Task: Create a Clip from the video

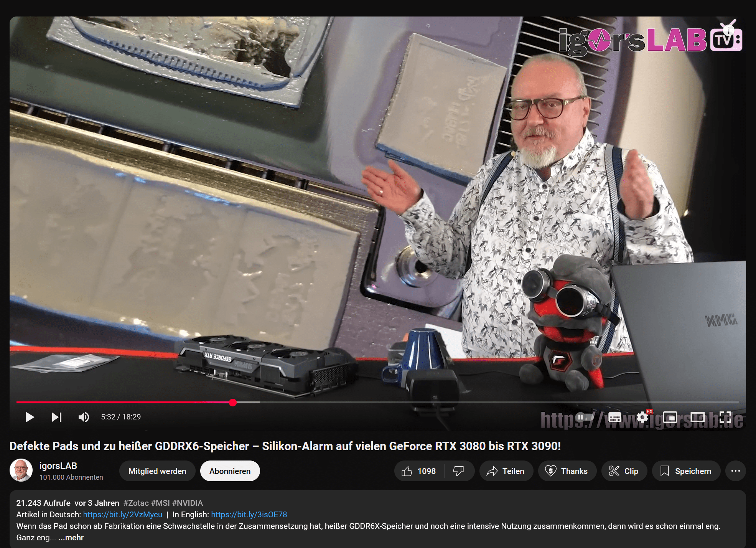Action: (624, 471)
